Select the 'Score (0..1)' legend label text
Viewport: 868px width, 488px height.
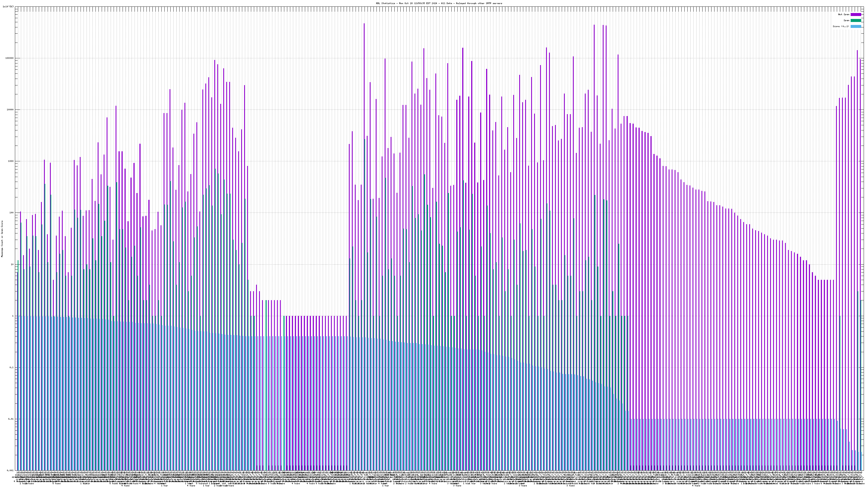(x=841, y=26)
